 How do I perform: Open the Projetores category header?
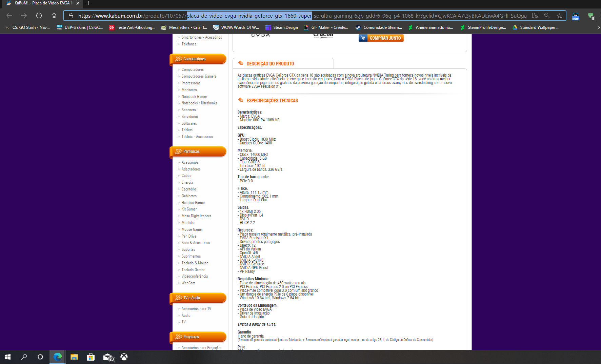pos(198,337)
